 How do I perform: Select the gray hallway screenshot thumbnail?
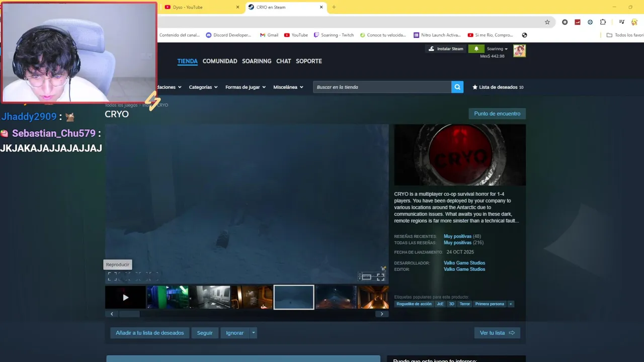point(210,297)
